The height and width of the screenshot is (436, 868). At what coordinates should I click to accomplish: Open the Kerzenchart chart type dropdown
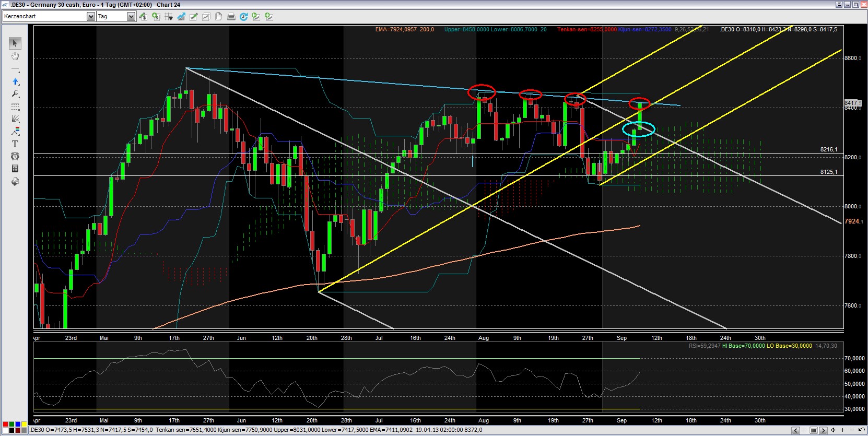(x=91, y=17)
